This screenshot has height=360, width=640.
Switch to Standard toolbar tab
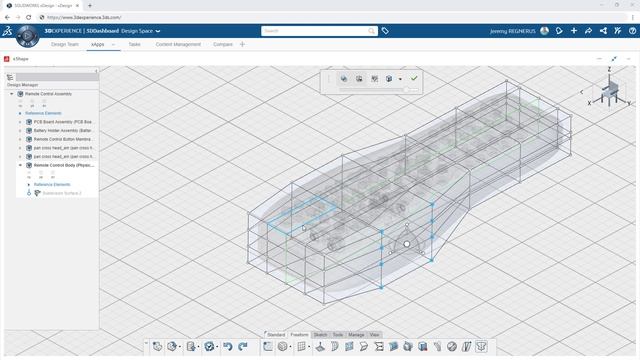(276, 335)
